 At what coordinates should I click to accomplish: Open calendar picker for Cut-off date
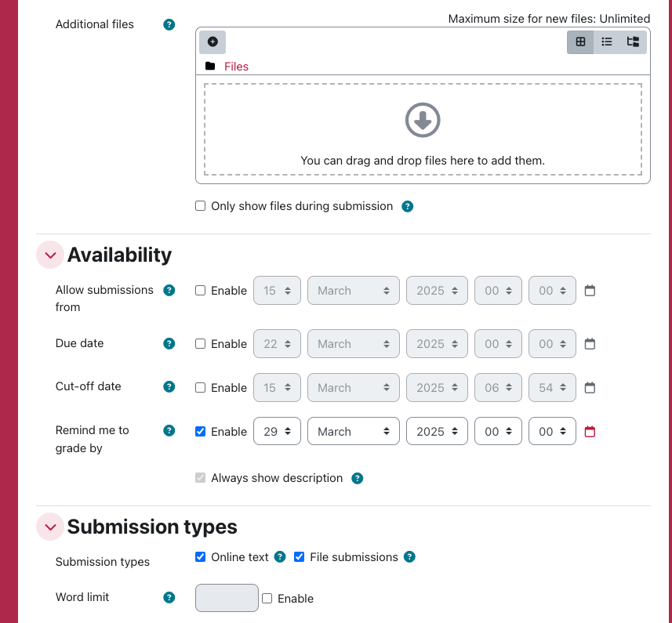[x=590, y=387]
